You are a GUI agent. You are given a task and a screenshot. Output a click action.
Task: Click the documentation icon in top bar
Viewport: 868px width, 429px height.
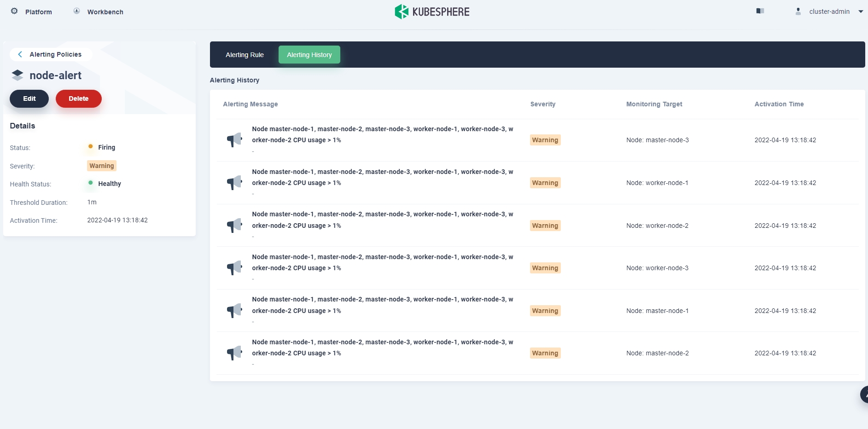[760, 11]
